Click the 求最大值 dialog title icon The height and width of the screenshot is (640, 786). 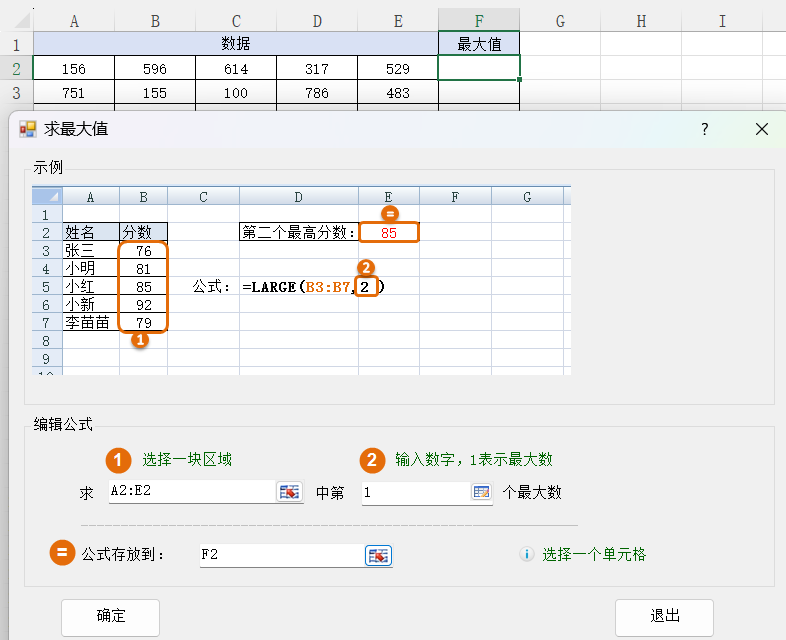click(x=28, y=129)
